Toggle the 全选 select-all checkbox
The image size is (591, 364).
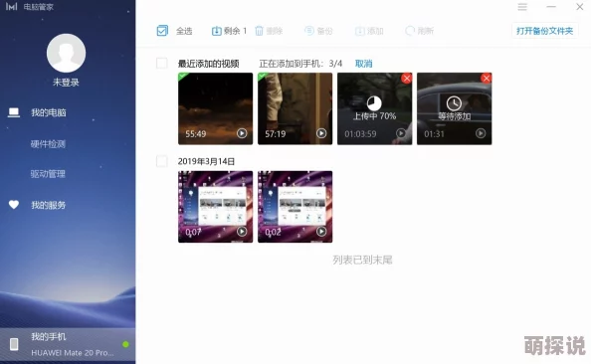(162, 31)
